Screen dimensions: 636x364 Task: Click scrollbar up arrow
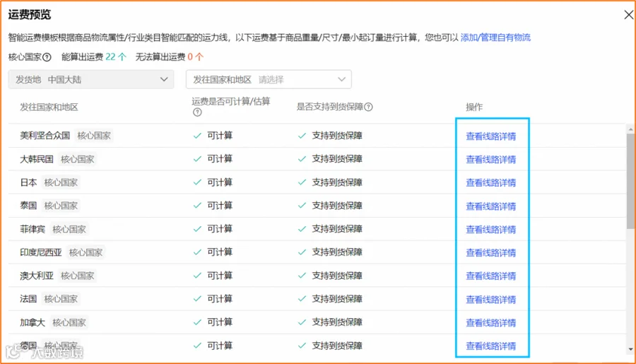click(x=630, y=129)
